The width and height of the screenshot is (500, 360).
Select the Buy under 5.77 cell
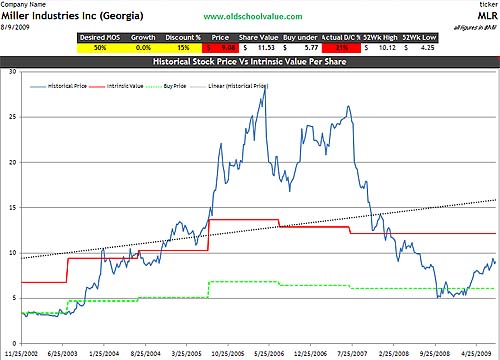[301, 48]
